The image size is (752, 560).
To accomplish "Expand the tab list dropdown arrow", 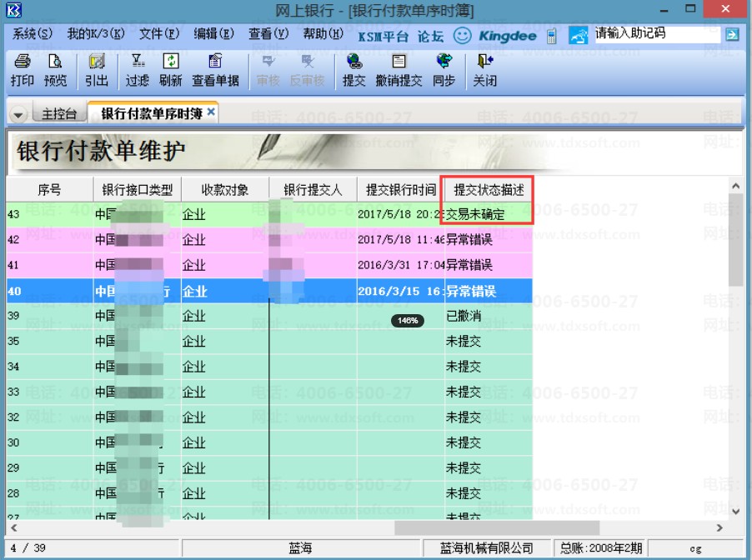I will (18, 115).
